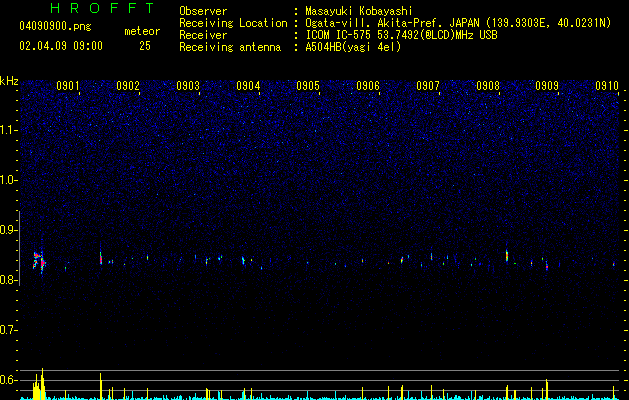Click the HROFFT title text
The image size is (629, 400).
102,8
